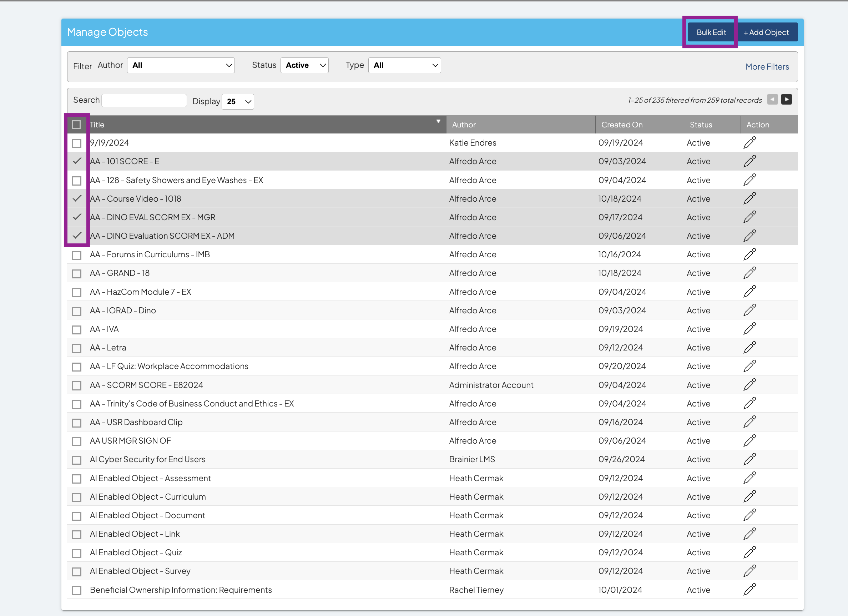Edit AI Cyber Security for End Users
Viewport: 848px width, 616px height.
pyautogui.click(x=749, y=459)
